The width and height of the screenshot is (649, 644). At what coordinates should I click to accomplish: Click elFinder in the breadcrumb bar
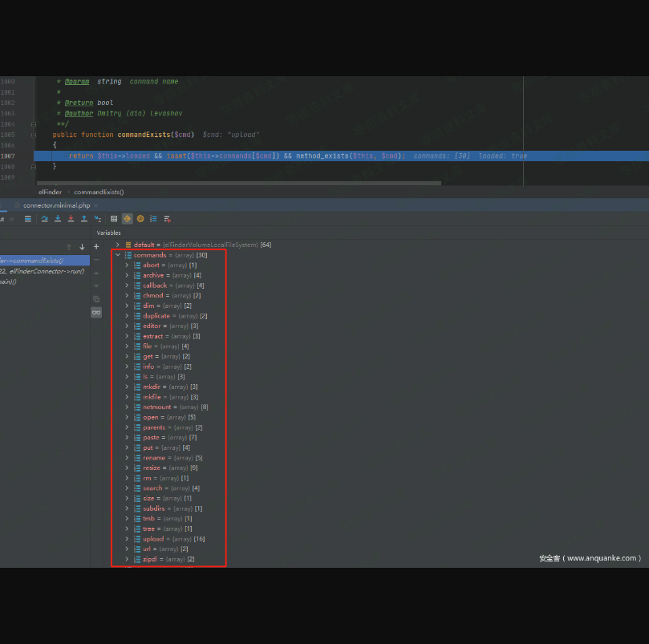click(x=50, y=192)
